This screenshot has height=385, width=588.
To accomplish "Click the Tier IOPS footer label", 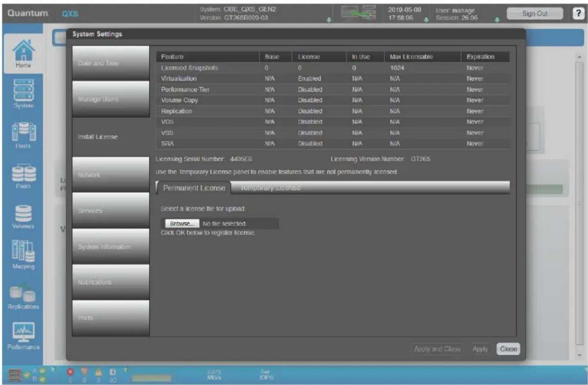I will click(267, 374).
